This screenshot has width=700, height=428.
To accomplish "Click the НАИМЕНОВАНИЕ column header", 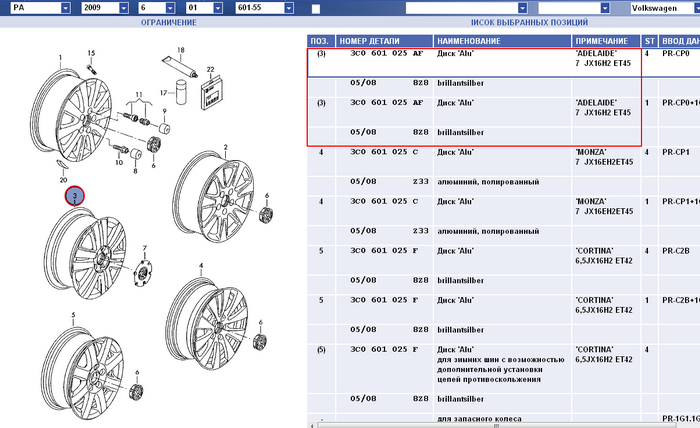I will pyautogui.click(x=502, y=41).
